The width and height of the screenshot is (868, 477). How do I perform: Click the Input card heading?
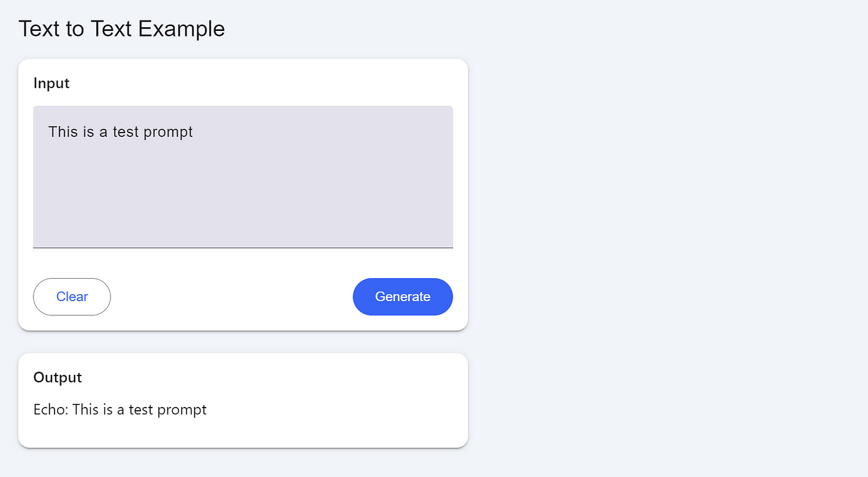[x=51, y=83]
